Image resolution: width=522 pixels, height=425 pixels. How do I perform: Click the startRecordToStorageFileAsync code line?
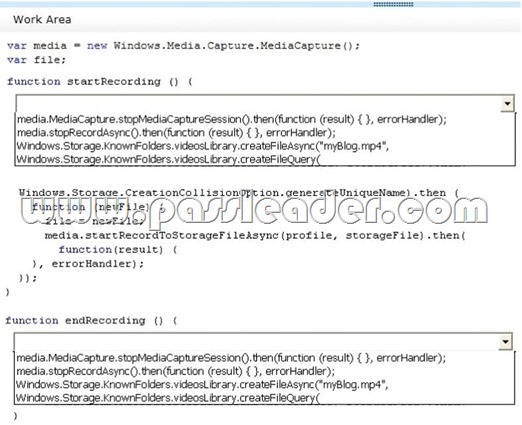255,236
